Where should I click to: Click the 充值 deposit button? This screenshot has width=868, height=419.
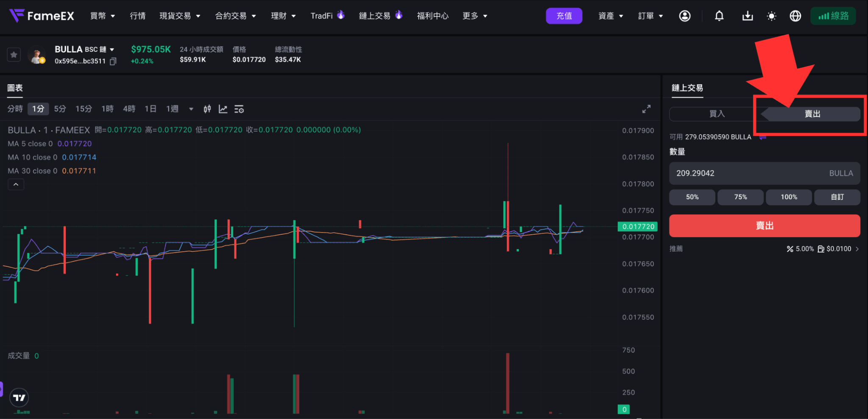tap(564, 16)
